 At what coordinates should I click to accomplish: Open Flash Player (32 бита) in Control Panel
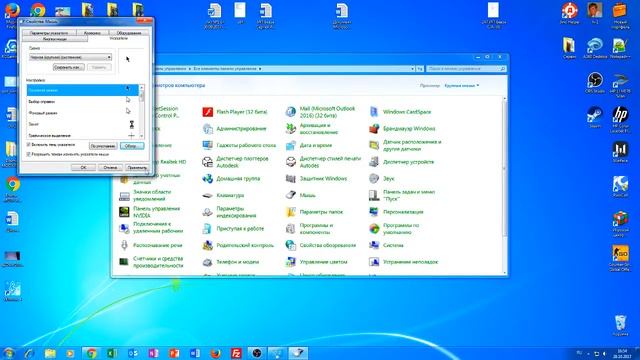[235, 112]
